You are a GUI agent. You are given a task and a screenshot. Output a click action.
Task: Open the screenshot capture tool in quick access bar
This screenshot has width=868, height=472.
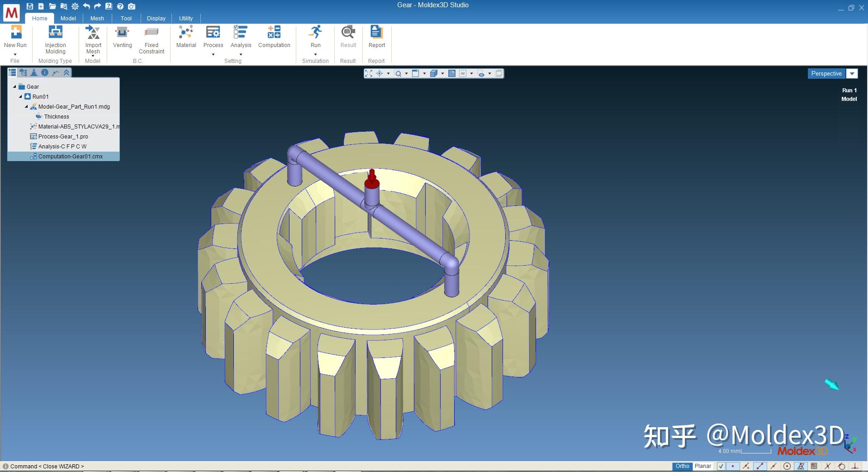(131, 6)
